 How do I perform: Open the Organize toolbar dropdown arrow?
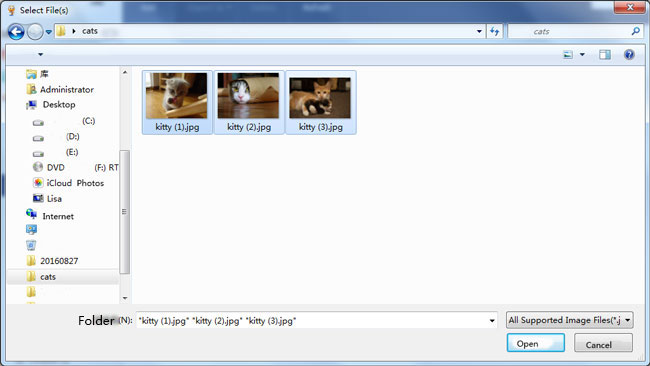tap(40, 54)
